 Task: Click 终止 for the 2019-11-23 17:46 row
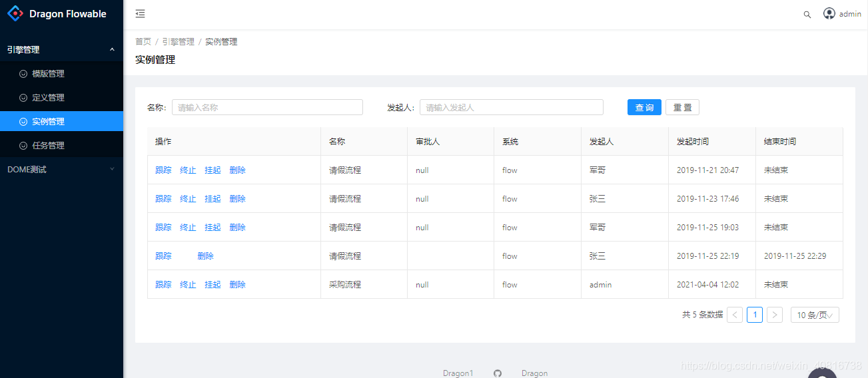(x=188, y=199)
